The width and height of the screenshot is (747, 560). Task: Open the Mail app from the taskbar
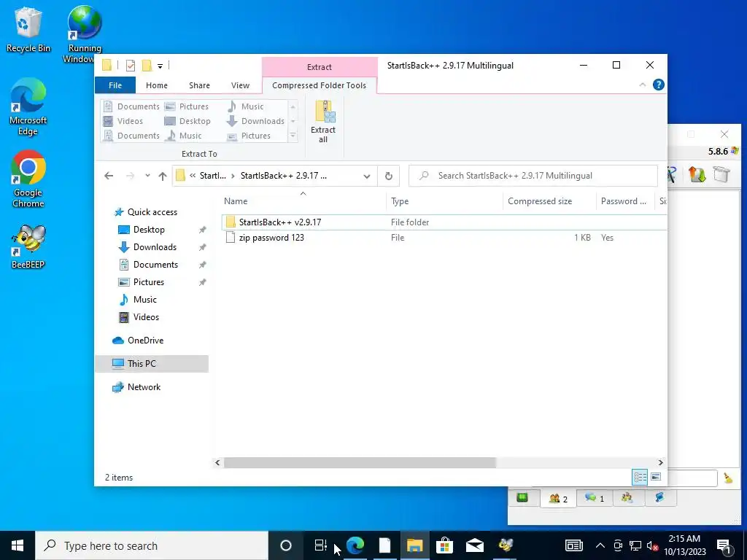point(475,545)
